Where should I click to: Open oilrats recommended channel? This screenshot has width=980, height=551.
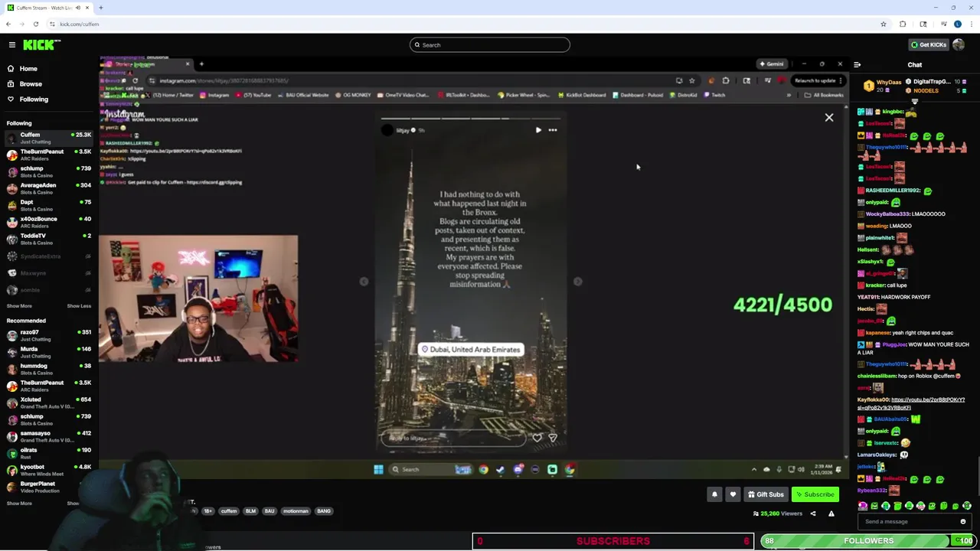pos(48,453)
